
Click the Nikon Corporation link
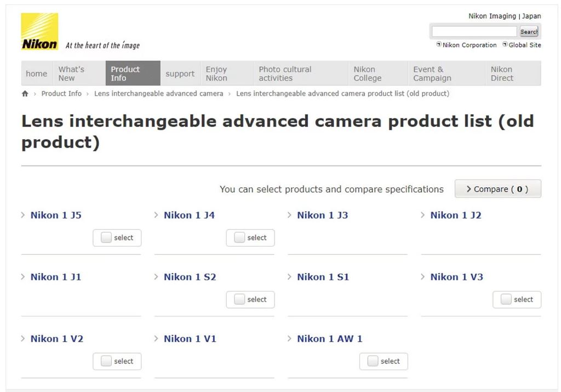click(470, 45)
